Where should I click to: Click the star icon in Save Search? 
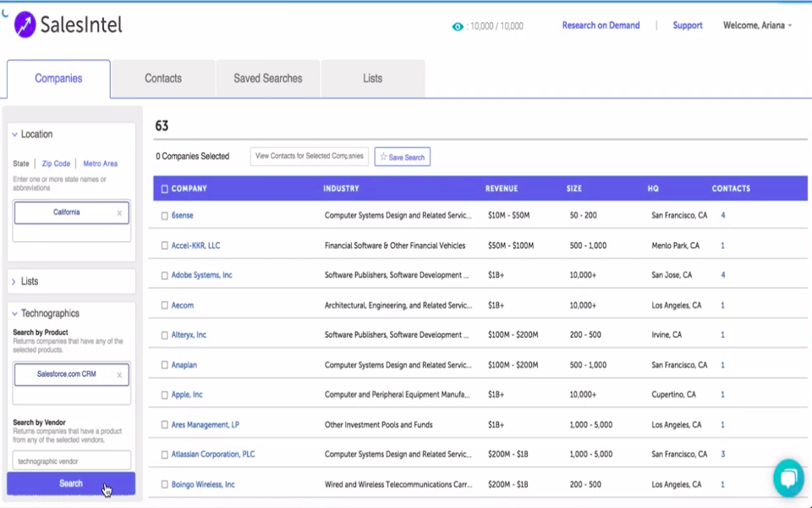[383, 157]
